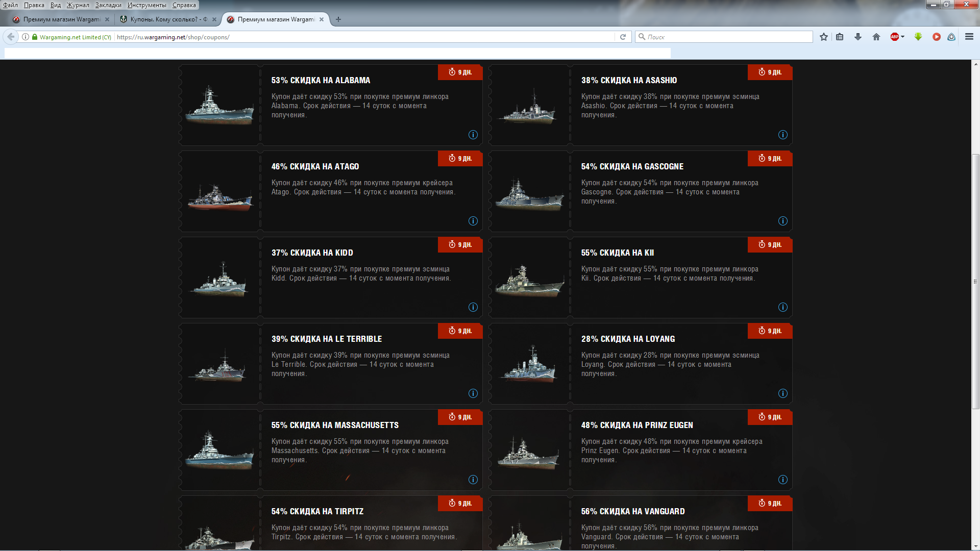980x551 pixels.
Task: Click 48% скидка на Prinz Eugen title
Action: click(636, 425)
